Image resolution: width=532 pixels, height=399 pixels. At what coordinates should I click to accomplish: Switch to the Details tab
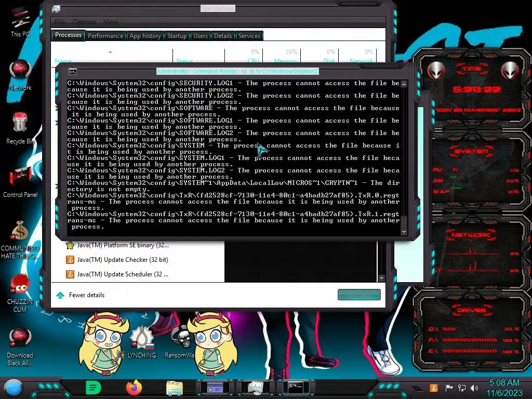(x=223, y=36)
